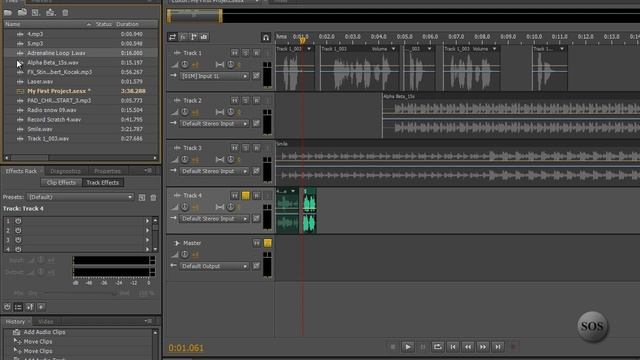Click the Play transport button
The width and height of the screenshot is (640, 360).
(408, 347)
